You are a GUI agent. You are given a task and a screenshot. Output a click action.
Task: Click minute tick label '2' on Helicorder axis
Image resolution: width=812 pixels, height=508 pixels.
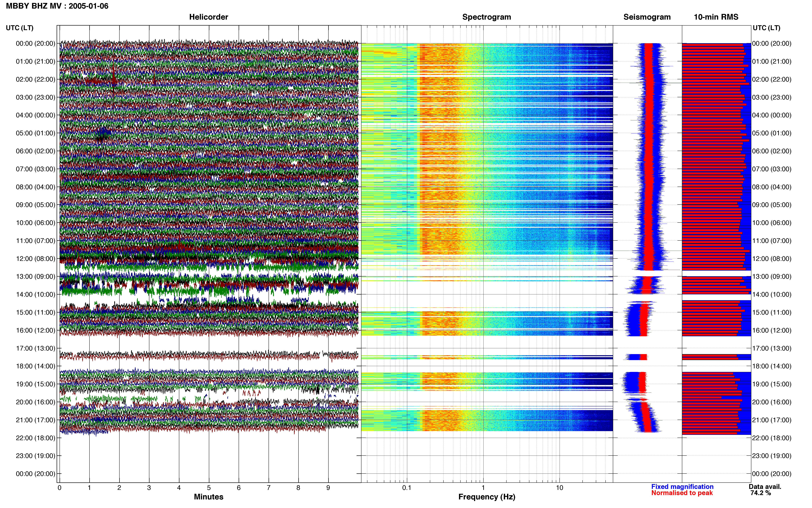[119, 488]
